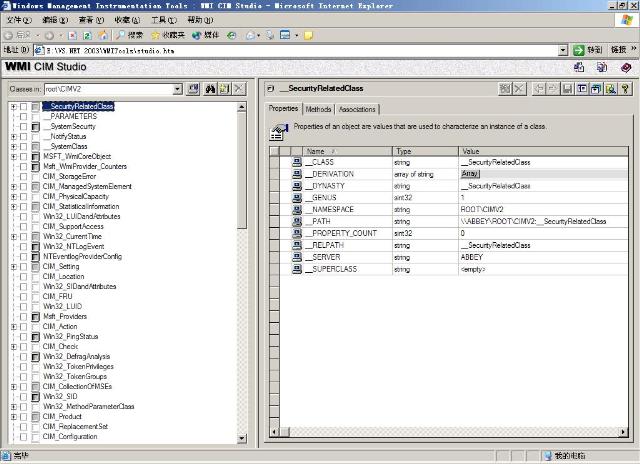Click the floppy disk save icon
The width and height of the screenshot is (640, 464).
click(x=567, y=89)
